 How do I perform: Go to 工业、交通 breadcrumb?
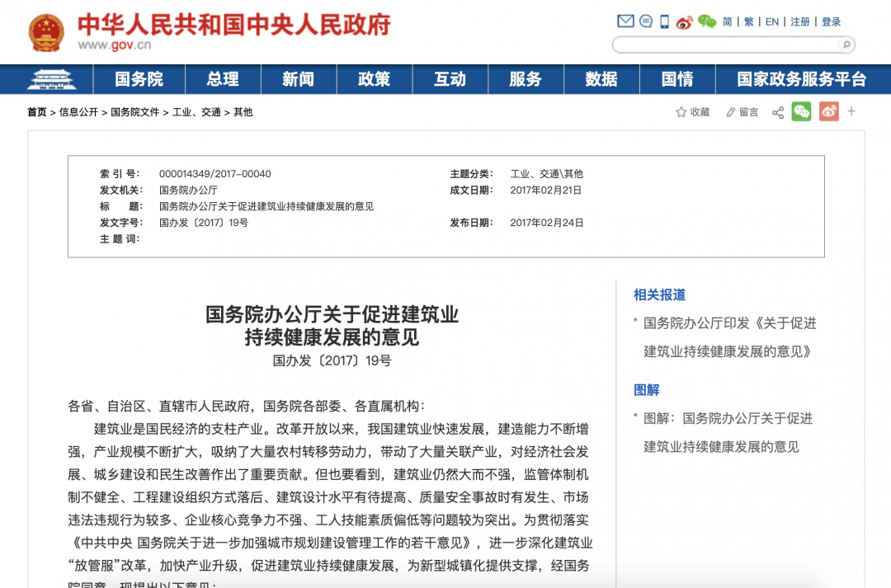tap(196, 112)
